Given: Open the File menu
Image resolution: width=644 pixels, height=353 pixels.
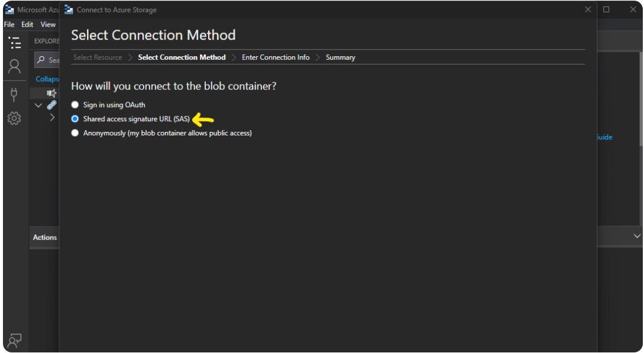Looking at the screenshot, I should [9, 25].
